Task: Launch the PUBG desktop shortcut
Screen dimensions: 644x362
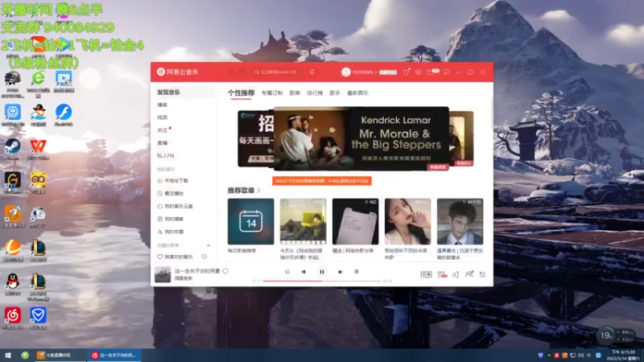Action: coord(12,84)
